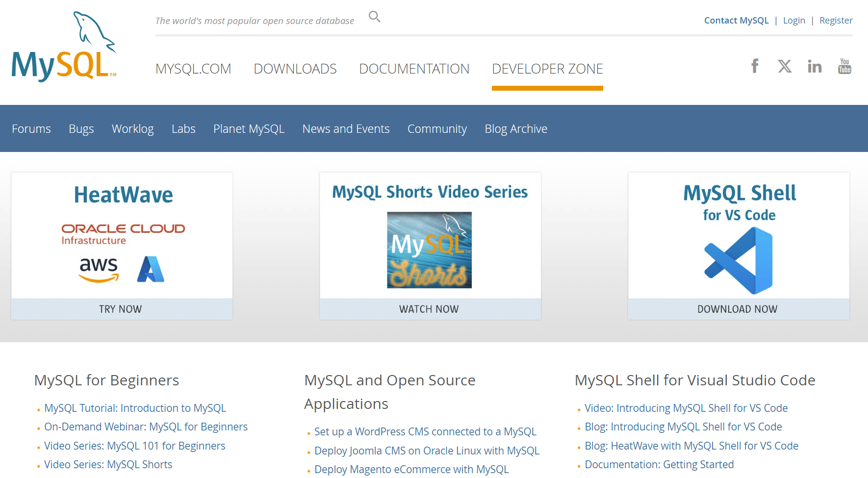The image size is (868, 478).
Task: Open Deploy Magento eCommerce with MySQL link
Action: point(411,469)
